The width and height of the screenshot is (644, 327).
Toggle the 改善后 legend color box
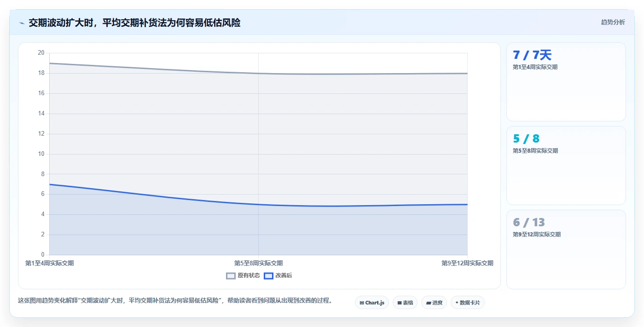tap(268, 275)
